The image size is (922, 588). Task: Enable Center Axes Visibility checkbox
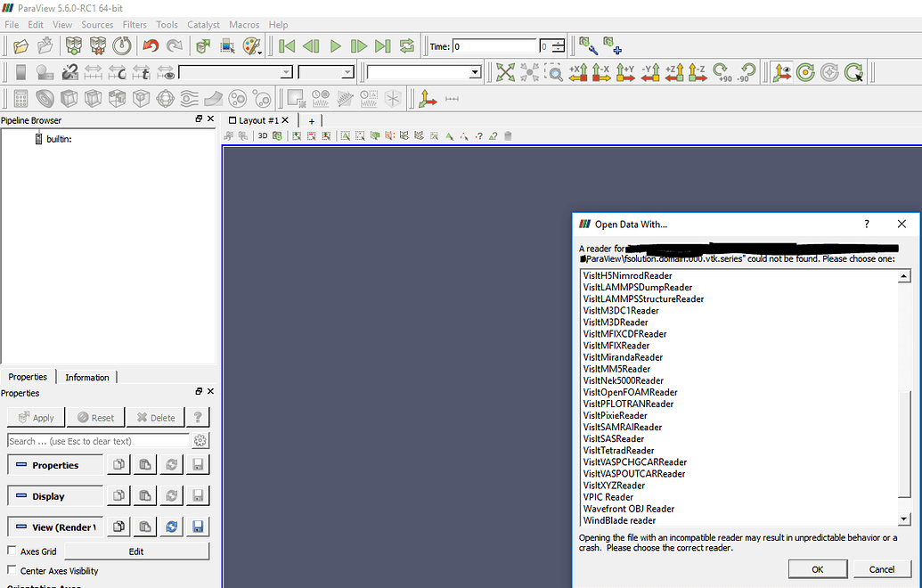click(12, 570)
